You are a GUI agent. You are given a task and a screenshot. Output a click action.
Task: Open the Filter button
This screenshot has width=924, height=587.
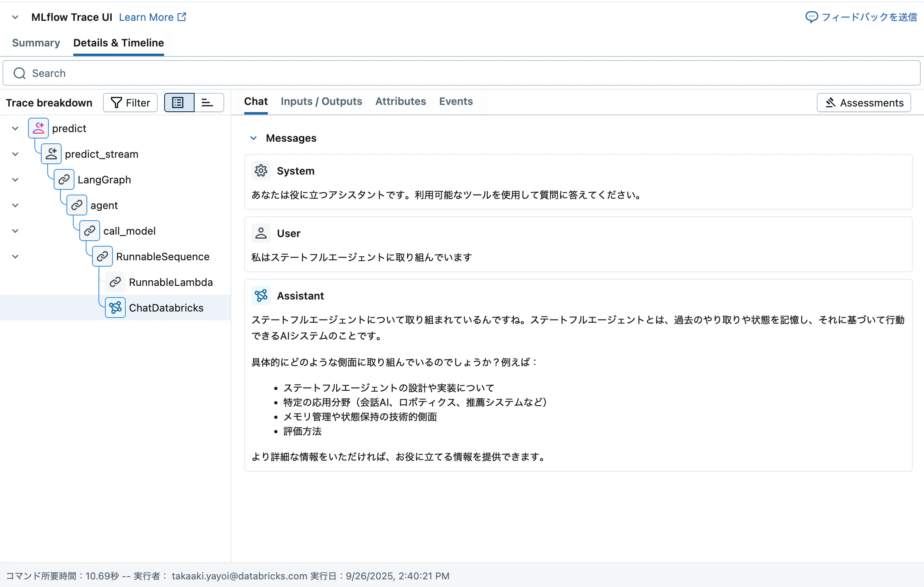click(x=130, y=103)
